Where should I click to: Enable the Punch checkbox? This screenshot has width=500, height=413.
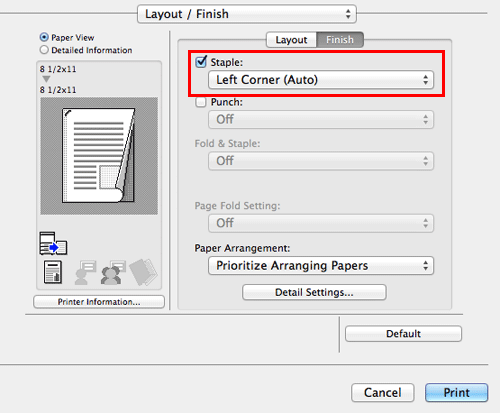[x=201, y=102]
